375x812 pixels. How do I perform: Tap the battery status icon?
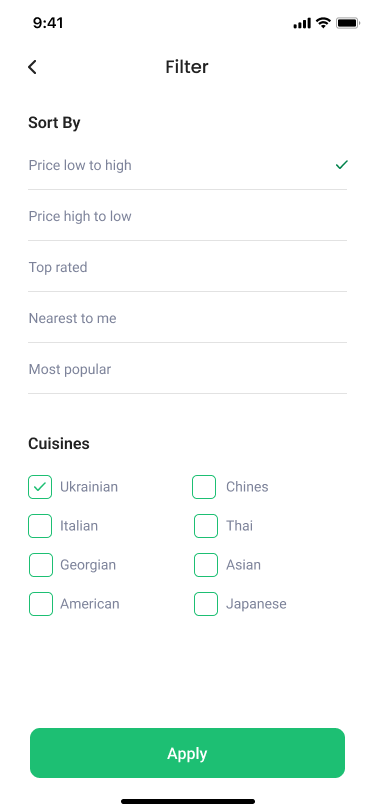[x=347, y=23]
